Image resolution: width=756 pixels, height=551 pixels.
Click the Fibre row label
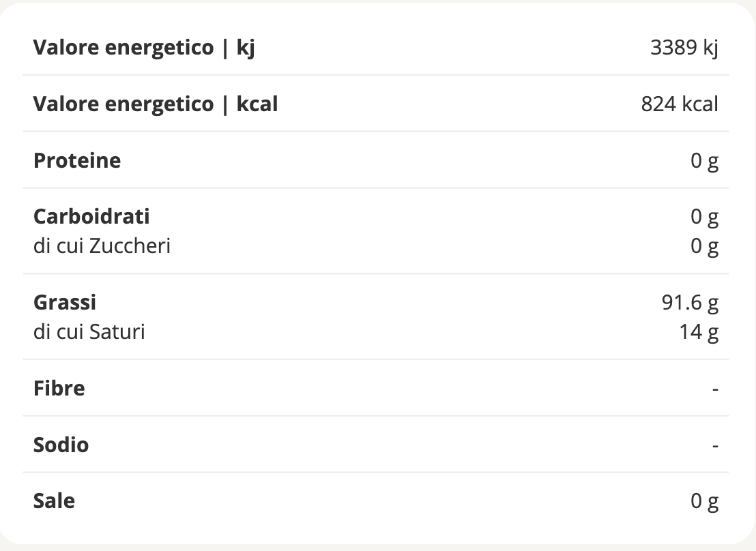[59, 389]
